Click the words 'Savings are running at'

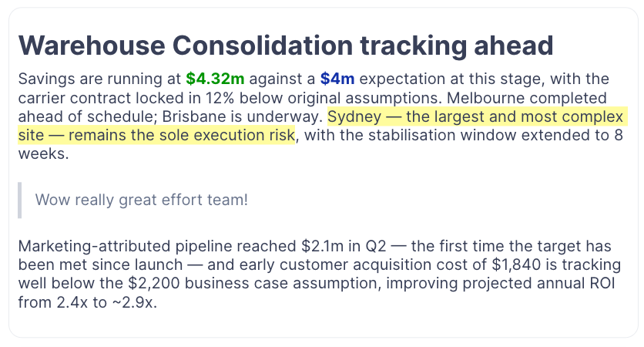tap(99, 79)
